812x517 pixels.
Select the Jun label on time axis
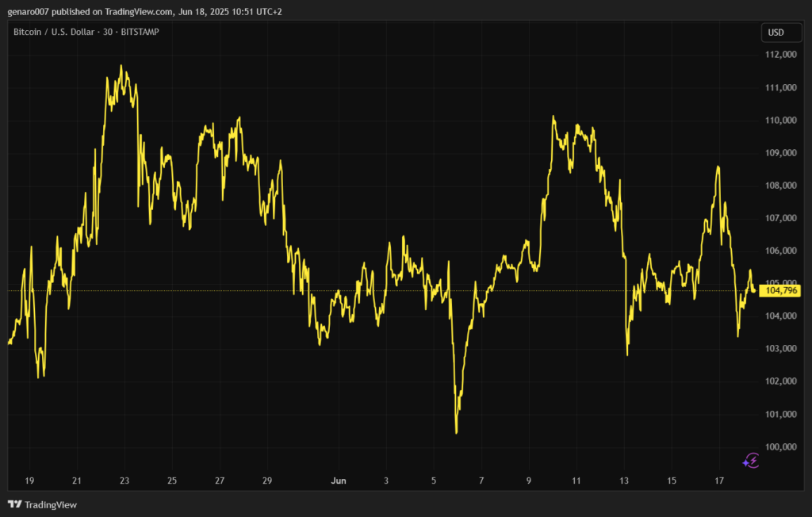pyautogui.click(x=339, y=481)
